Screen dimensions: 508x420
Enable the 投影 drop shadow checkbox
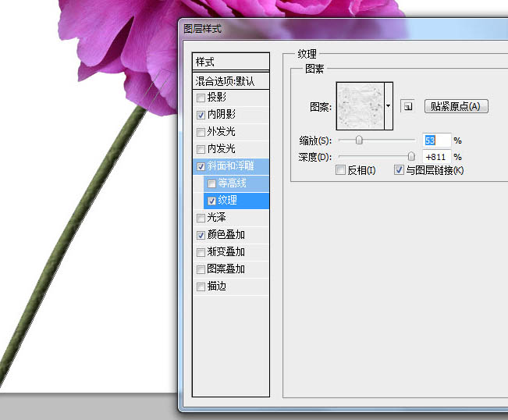click(201, 98)
